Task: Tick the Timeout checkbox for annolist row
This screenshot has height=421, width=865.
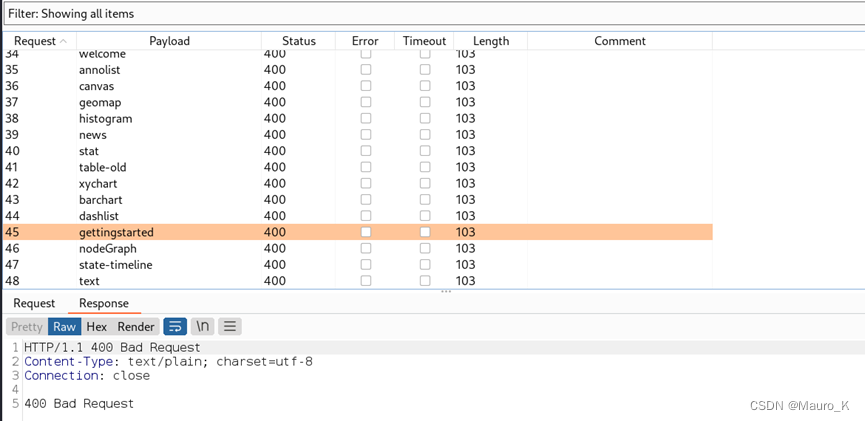Action: pyautogui.click(x=425, y=70)
